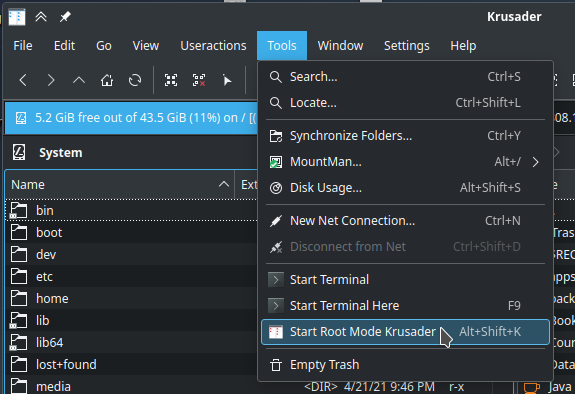Viewport: 575px width, 394px height.
Task: Select the lib folder row
Action: tap(131, 321)
